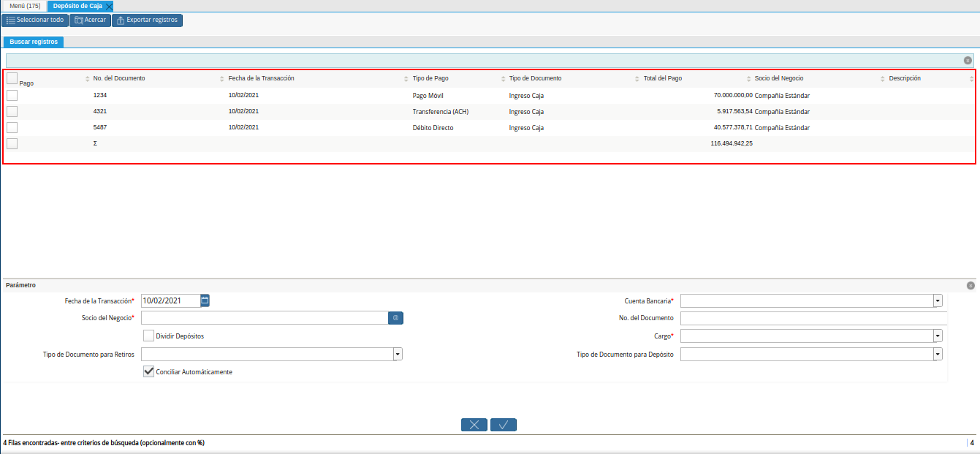The height and width of the screenshot is (454, 980).
Task: Open the Socio del Negocio lookup icon
Action: (x=395, y=318)
